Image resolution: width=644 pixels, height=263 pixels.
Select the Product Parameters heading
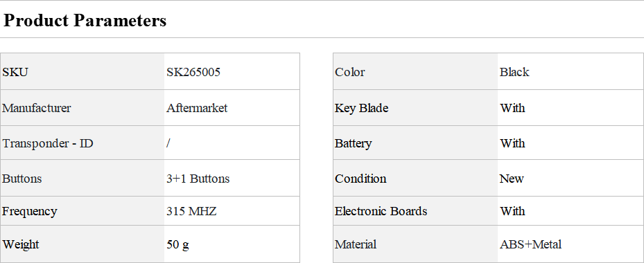pos(85,20)
